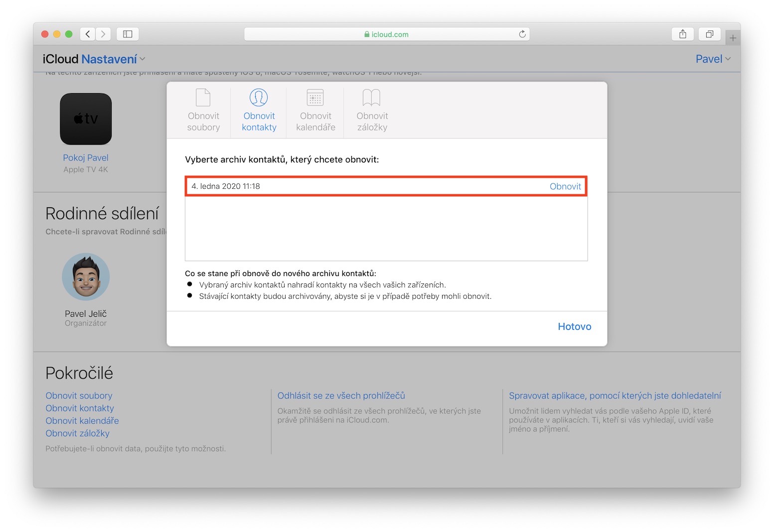Add a new Safari tab
Viewport: 774px width, 532px height.
click(x=733, y=38)
